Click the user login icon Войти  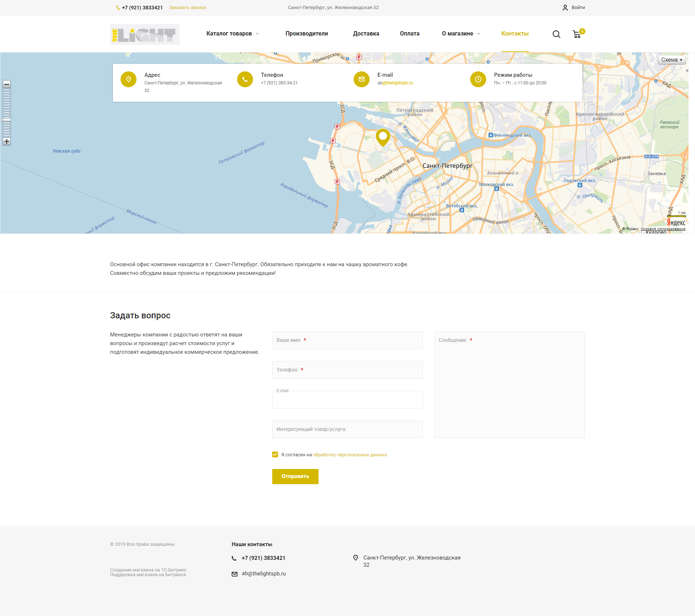(565, 8)
